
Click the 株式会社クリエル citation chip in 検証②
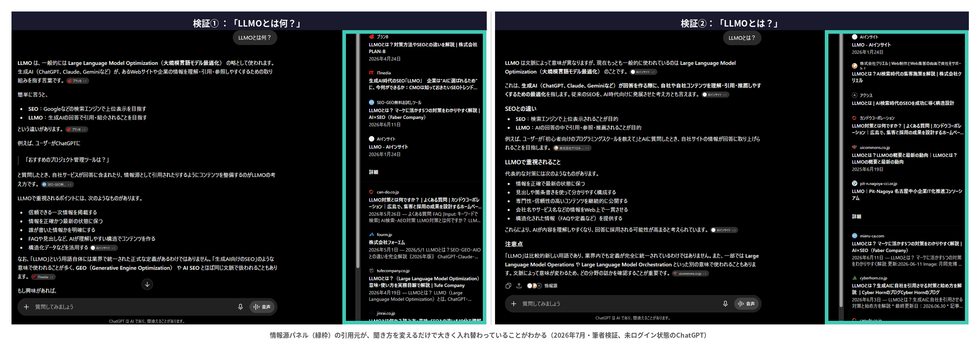tap(572, 148)
